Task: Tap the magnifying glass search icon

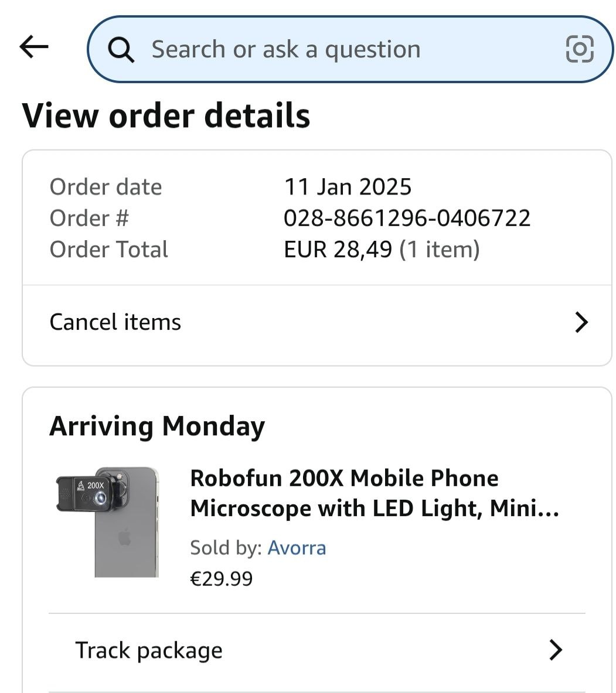Action: pyautogui.click(x=121, y=50)
